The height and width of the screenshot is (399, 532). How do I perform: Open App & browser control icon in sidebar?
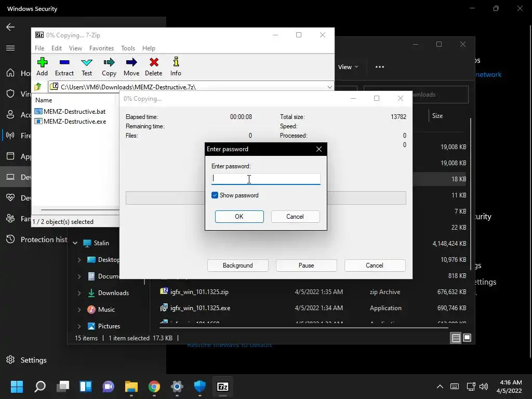(x=10, y=156)
